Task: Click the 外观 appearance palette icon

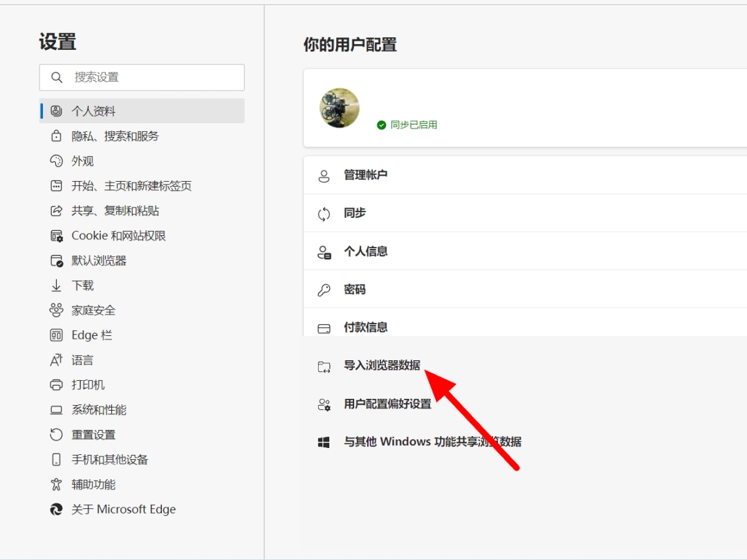Action: tap(56, 161)
